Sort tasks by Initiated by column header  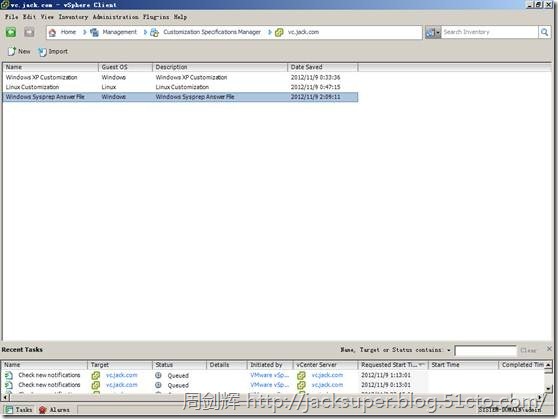point(270,365)
